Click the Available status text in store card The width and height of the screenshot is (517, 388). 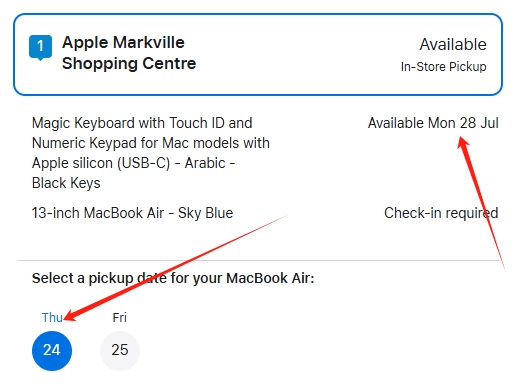pyautogui.click(x=453, y=44)
